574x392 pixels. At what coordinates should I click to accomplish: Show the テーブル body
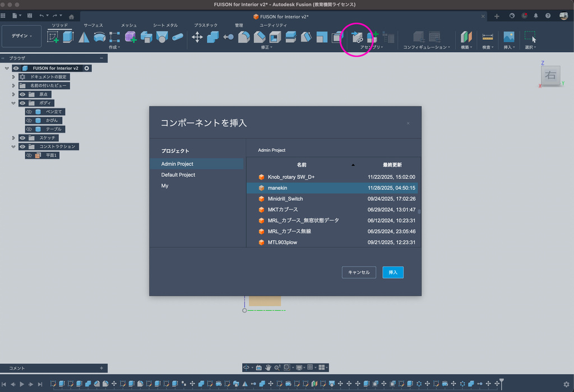point(29,129)
